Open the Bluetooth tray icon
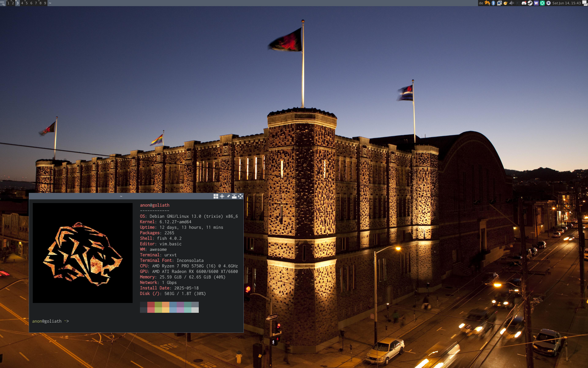588x368 pixels. tap(493, 3)
